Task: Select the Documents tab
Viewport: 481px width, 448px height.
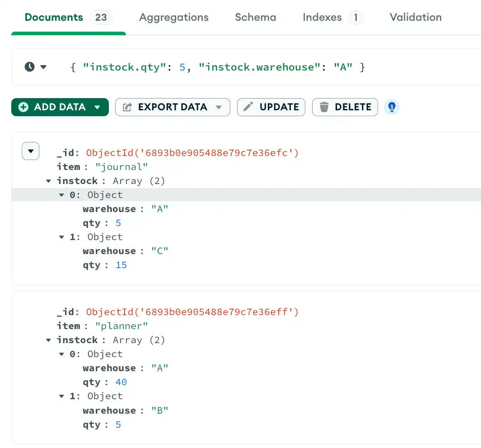Action: (x=54, y=17)
